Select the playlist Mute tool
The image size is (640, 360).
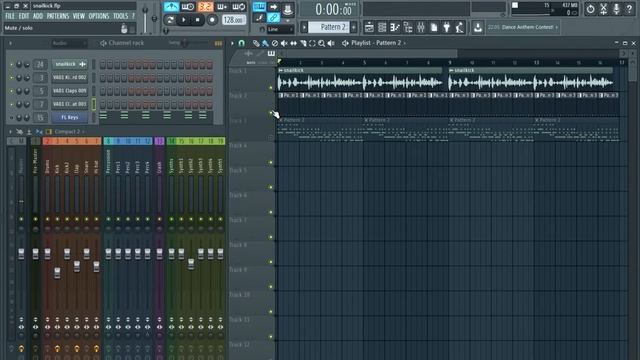point(284,43)
